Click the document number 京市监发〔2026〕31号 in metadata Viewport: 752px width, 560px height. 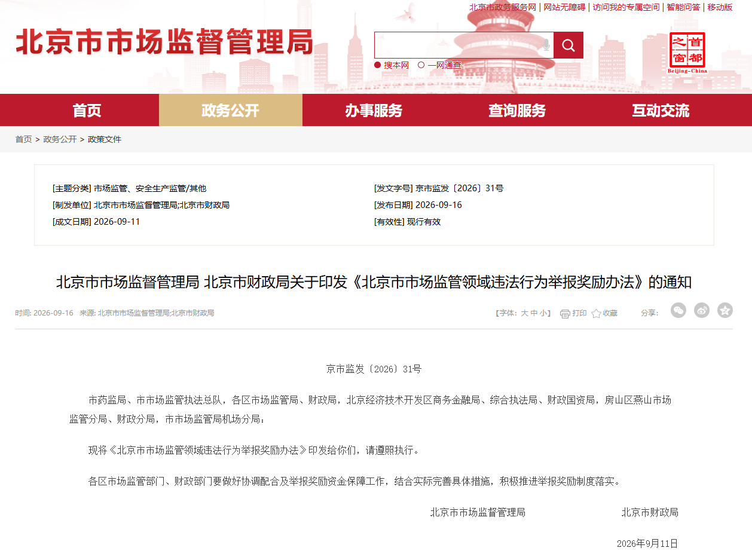click(x=459, y=188)
